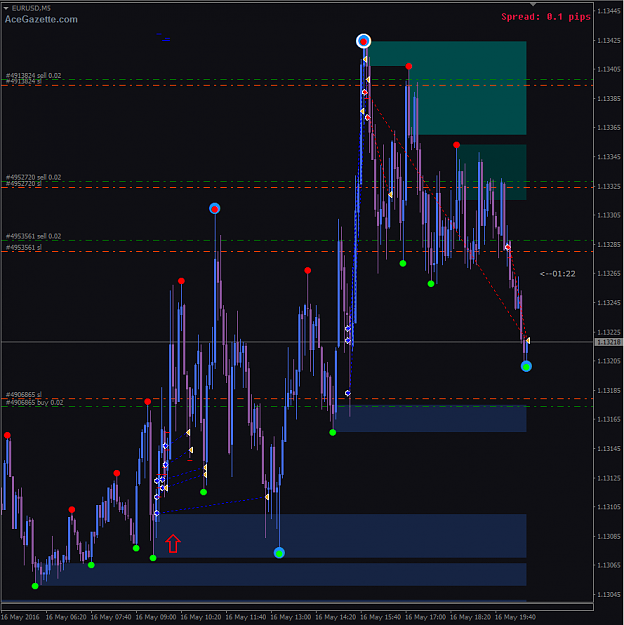Click the 1.13105 price scale label
The image size is (624, 625).
coord(609,507)
